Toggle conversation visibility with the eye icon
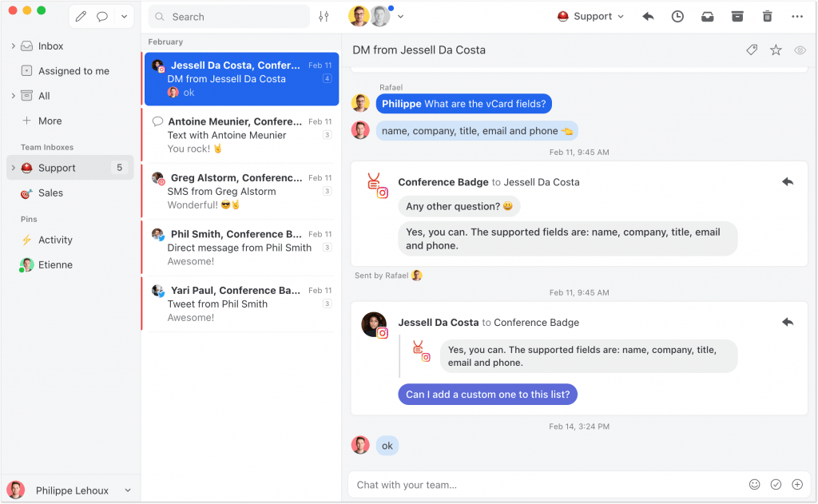Viewport: 818px width, 504px height. pyautogui.click(x=800, y=50)
